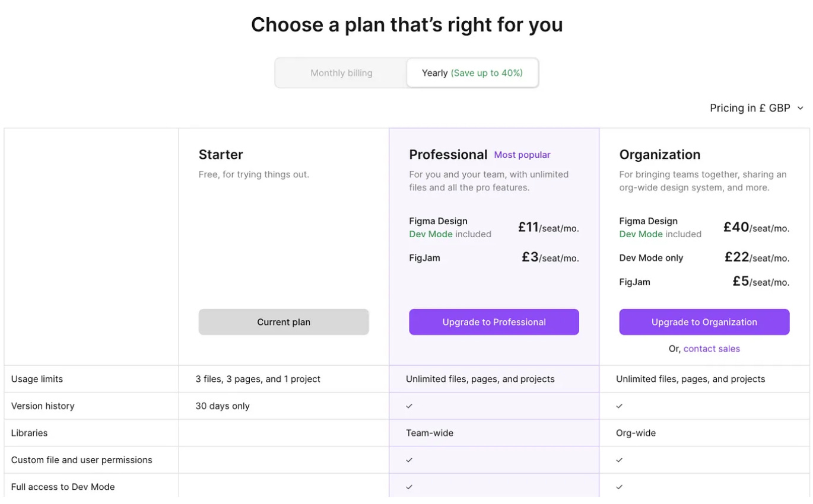Click Full access Dev Mode checkmark under Professional

(x=409, y=487)
